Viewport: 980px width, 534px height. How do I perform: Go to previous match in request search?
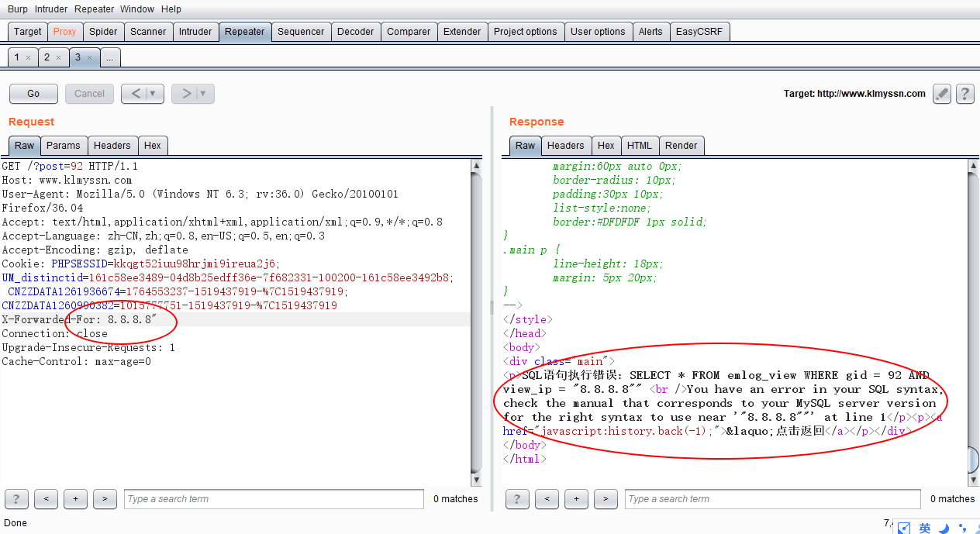(x=46, y=499)
